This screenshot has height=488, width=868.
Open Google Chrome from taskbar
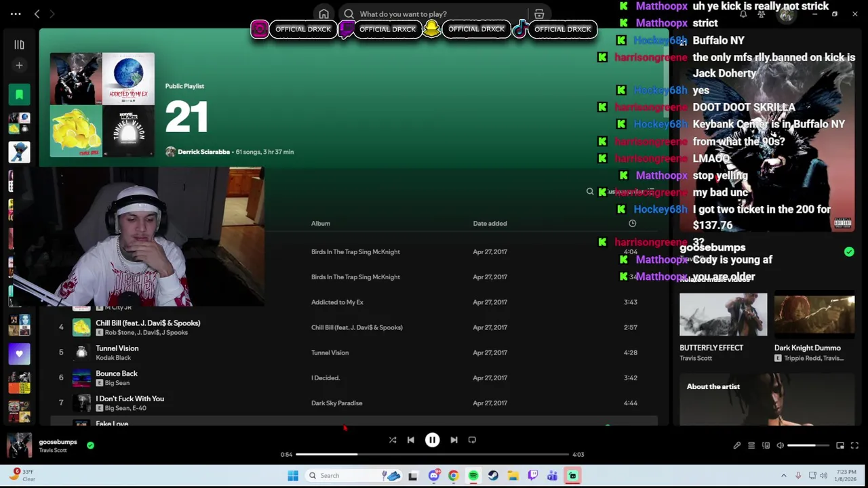coord(454,476)
